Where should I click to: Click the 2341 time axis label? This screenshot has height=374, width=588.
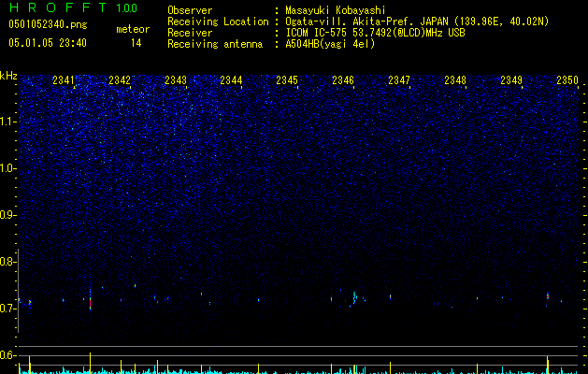[x=64, y=79]
